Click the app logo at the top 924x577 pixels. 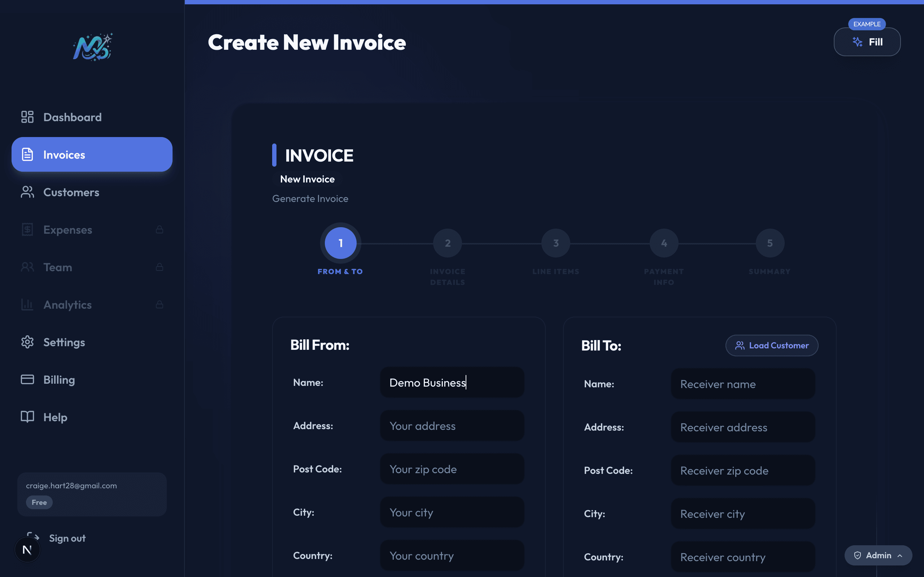click(x=92, y=46)
